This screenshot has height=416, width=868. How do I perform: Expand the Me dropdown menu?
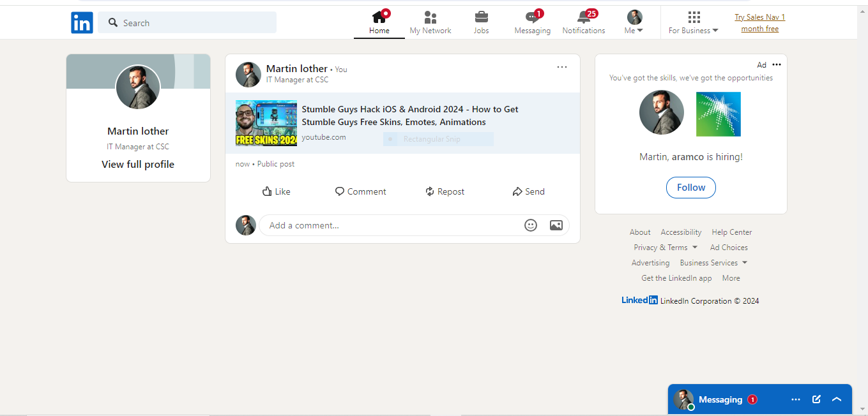click(x=634, y=23)
